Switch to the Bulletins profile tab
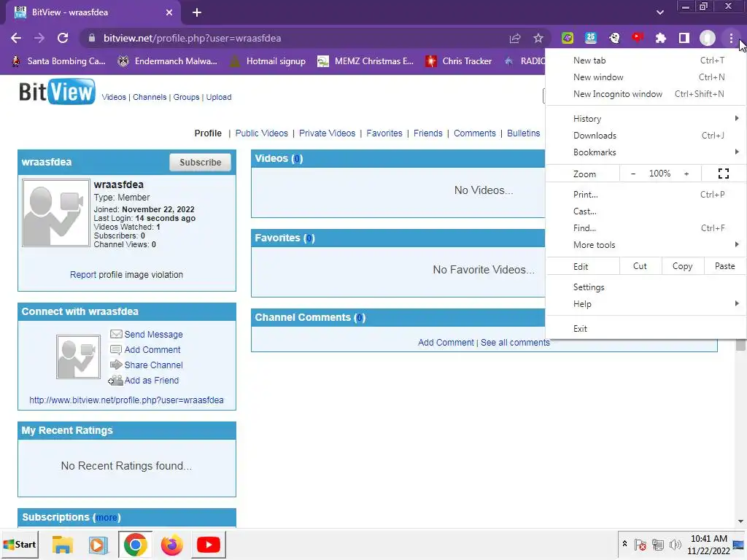 [524, 133]
